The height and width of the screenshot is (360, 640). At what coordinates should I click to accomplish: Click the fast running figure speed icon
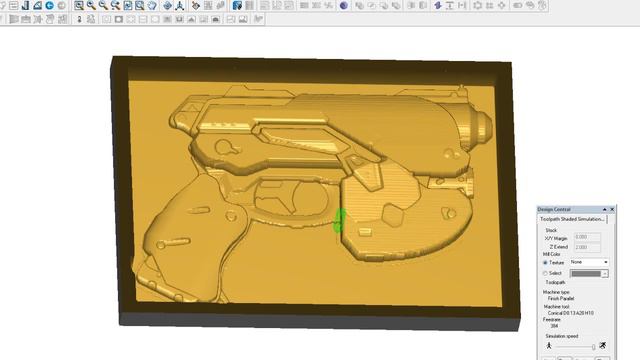click(603, 346)
